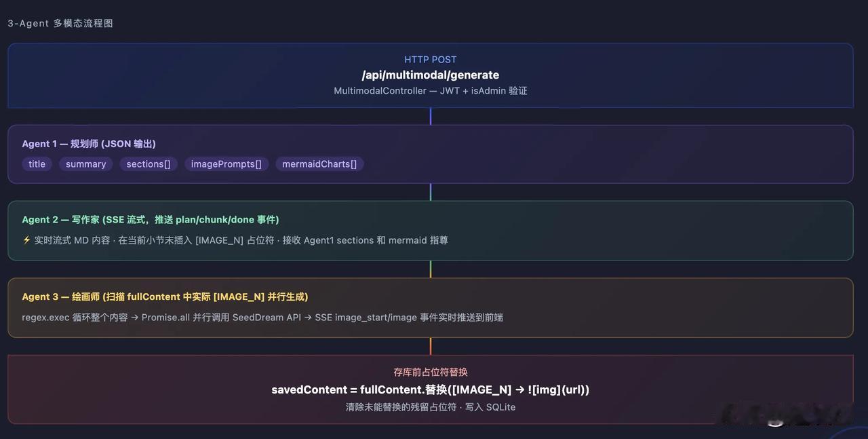Screen dimensions: 868x439
Task: Click the title tag in Agent 1
Action: (37, 164)
